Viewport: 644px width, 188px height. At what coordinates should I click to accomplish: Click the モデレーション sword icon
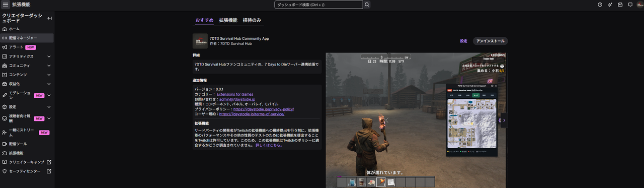coord(5,95)
